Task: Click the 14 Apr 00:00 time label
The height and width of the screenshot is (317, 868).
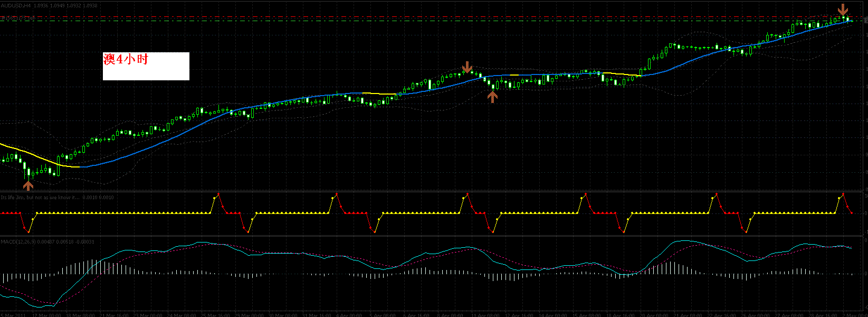Action: [553, 315]
